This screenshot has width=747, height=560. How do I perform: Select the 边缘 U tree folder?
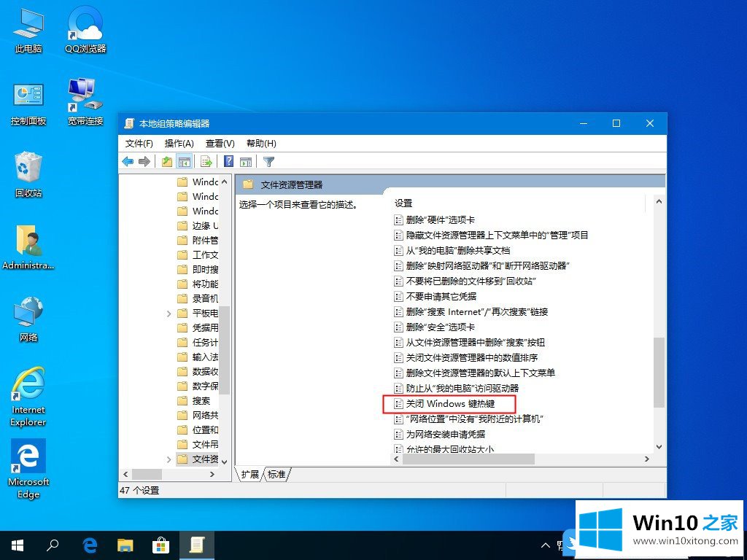coord(198,226)
